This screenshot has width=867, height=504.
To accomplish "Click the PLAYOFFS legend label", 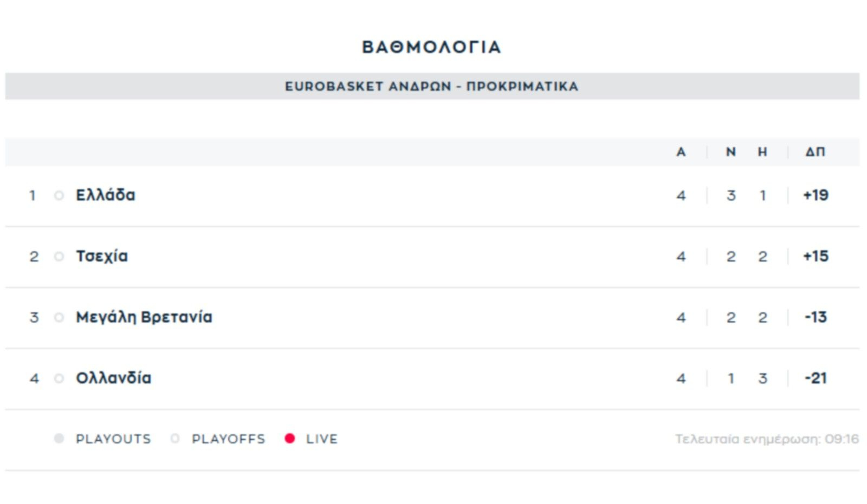I will coord(229,439).
